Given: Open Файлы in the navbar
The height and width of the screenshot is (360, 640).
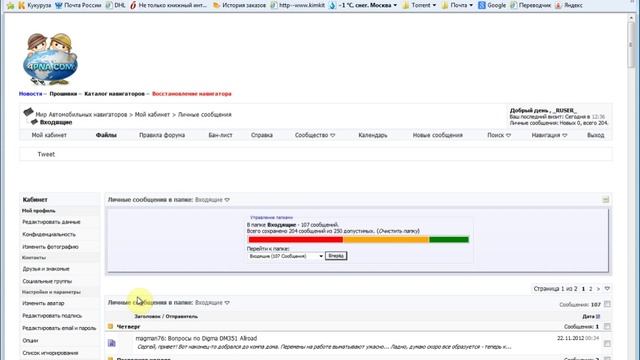Looking at the screenshot, I should (106, 135).
